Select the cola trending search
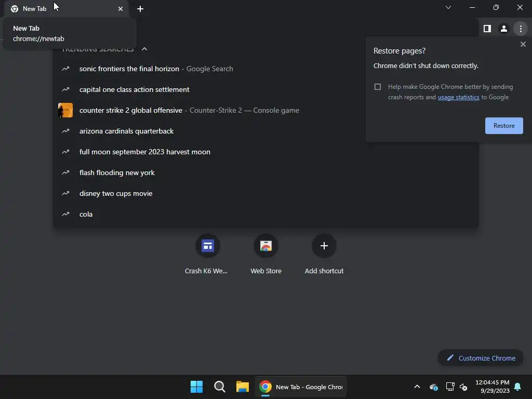This screenshot has height=399, width=532. 265,215
